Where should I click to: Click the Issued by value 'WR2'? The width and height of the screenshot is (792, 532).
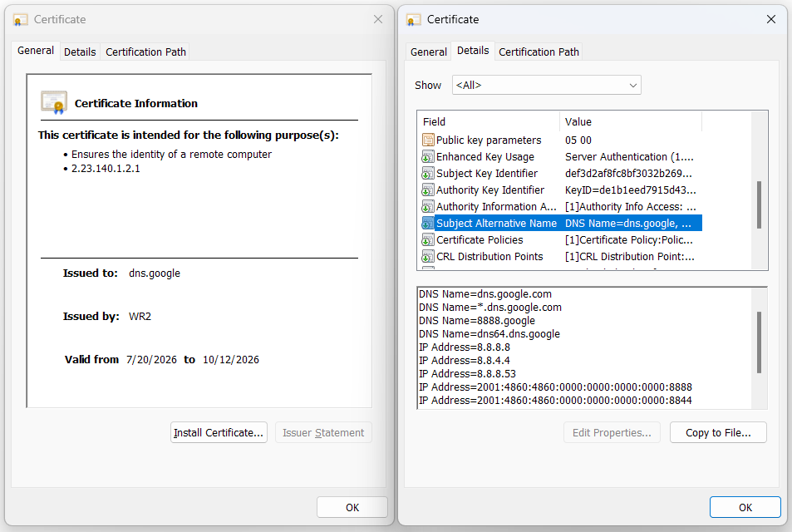tap(140, 316)
